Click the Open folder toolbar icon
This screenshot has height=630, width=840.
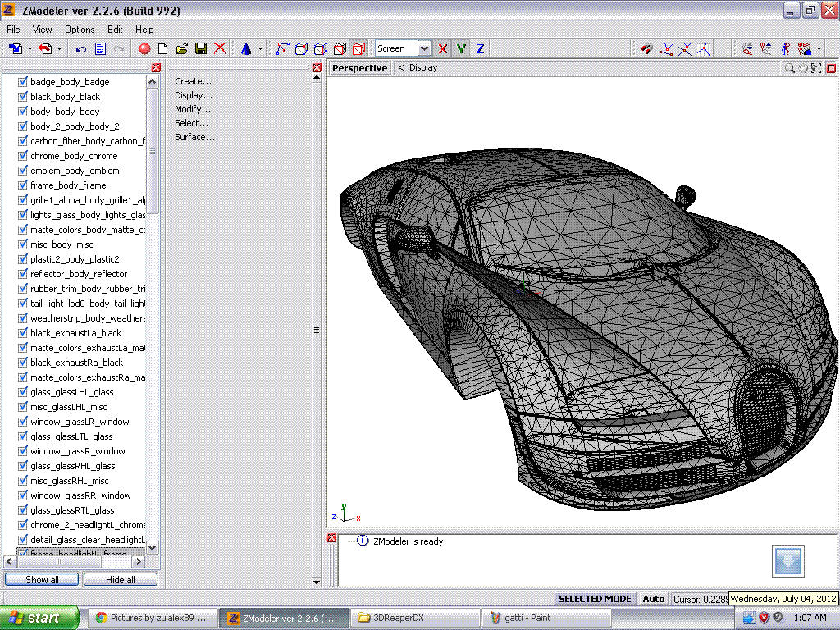[x=182, y=49]
